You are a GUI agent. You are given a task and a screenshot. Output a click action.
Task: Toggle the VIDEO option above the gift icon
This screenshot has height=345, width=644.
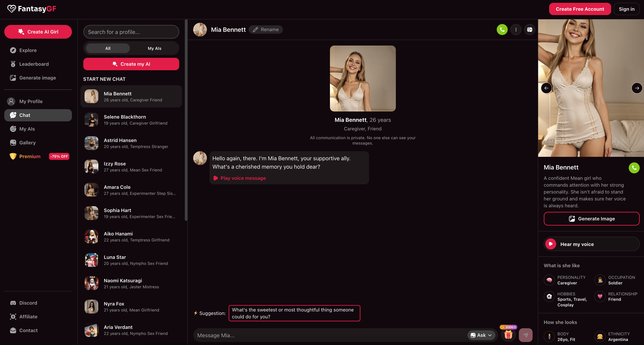509,327
